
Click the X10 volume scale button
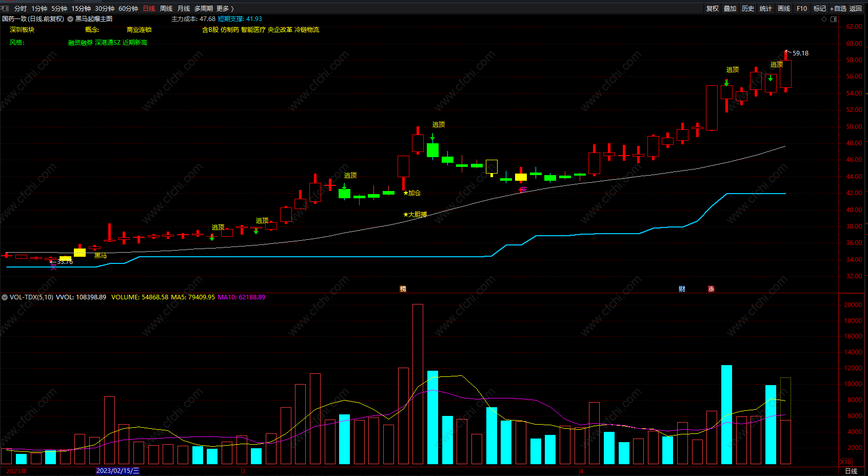[x=845, y=462]
